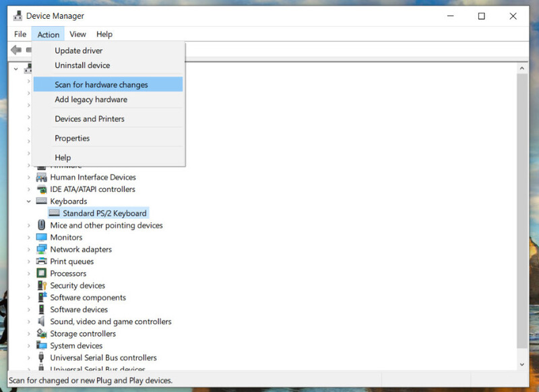539x392 pixels.
Task: Choose Help in the Action dropdown menu
Action: coord(108,158)
